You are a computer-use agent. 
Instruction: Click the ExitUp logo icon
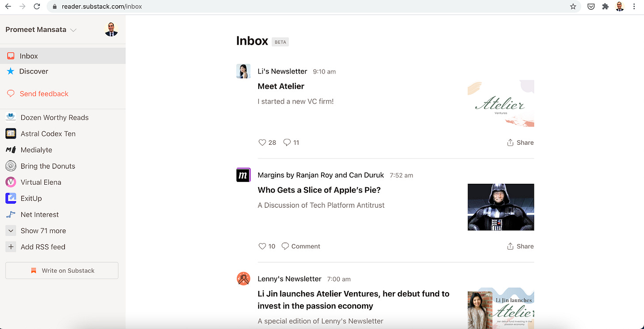tap(11, 198)
